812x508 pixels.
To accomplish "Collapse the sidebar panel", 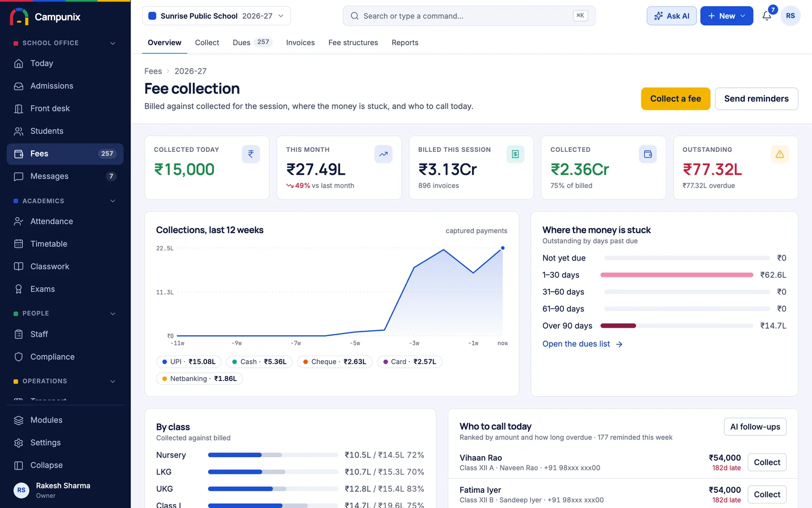I will click(65, 465).
